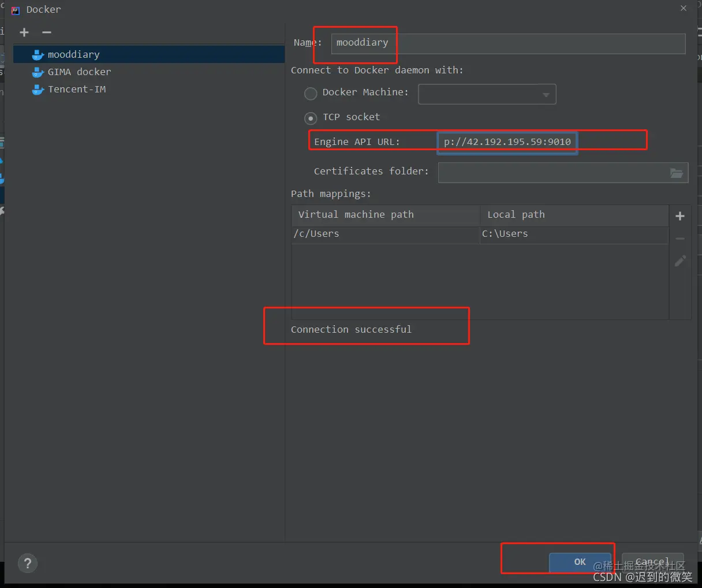Add a new Docker configuration with plus icon
This screenshot has height=588, width=702.
[x=24, y=32]
